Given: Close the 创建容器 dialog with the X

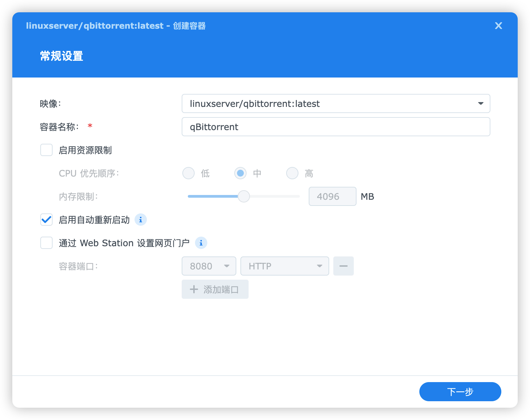Looking at the screenshot, I should (x=498, y=26).
